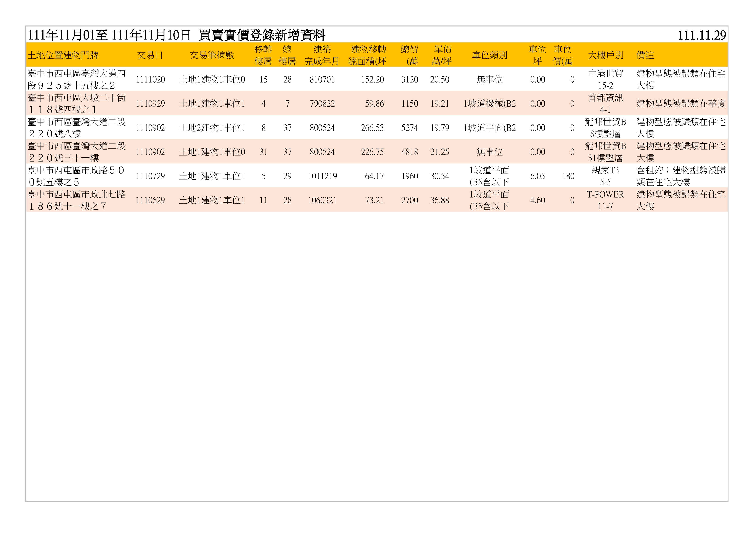Click the date 111.11.29 at top right

[x=702, y=35]
